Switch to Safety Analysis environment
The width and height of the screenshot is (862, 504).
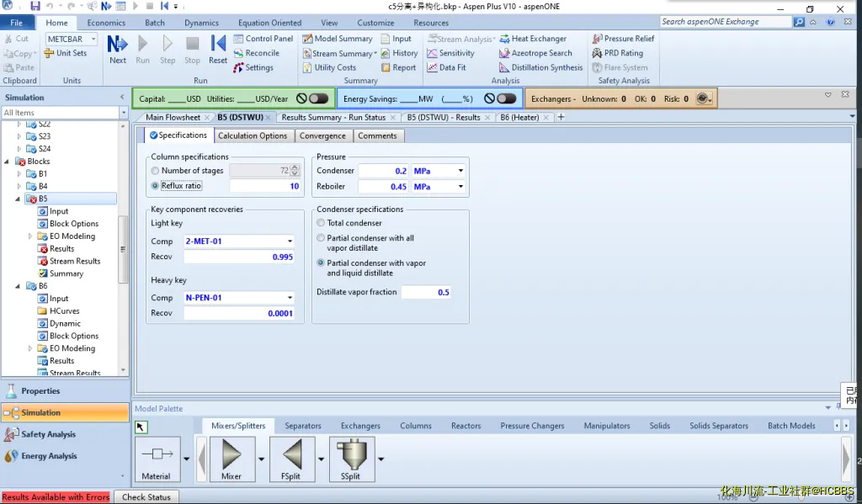65,434
